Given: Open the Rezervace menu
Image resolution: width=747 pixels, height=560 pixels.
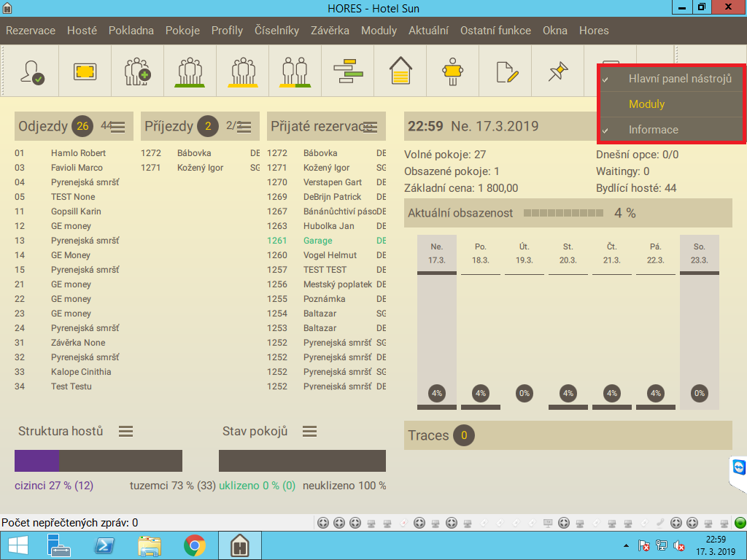Looking at the screenshot, I should click(31, 31).
